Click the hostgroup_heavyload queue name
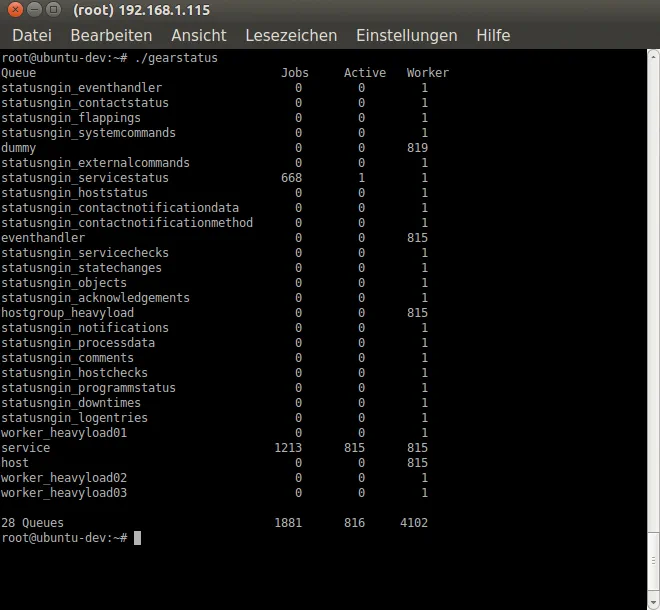Screen dimensions: 660x610 pos(67,313)
